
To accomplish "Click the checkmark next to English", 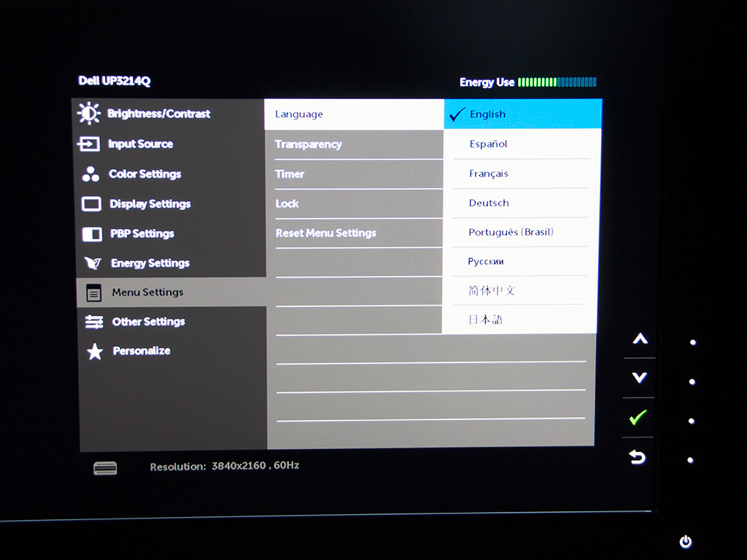I will point(457,114).
